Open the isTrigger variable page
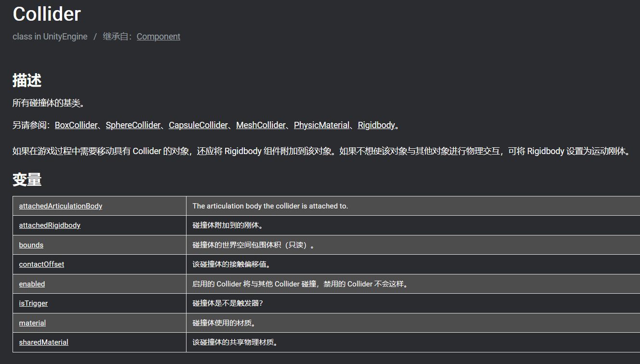640x364 pixels. (33, 303)
